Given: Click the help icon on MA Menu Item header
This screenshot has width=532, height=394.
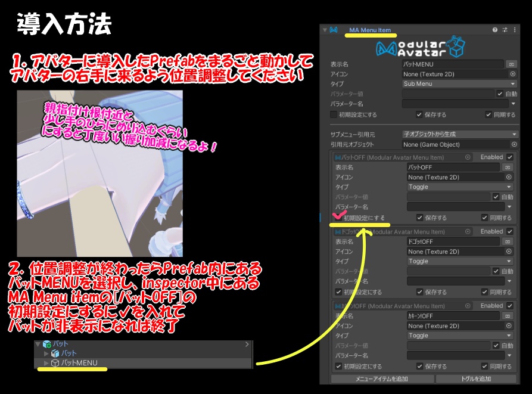Looking at the screenshot, I should 495,30.
